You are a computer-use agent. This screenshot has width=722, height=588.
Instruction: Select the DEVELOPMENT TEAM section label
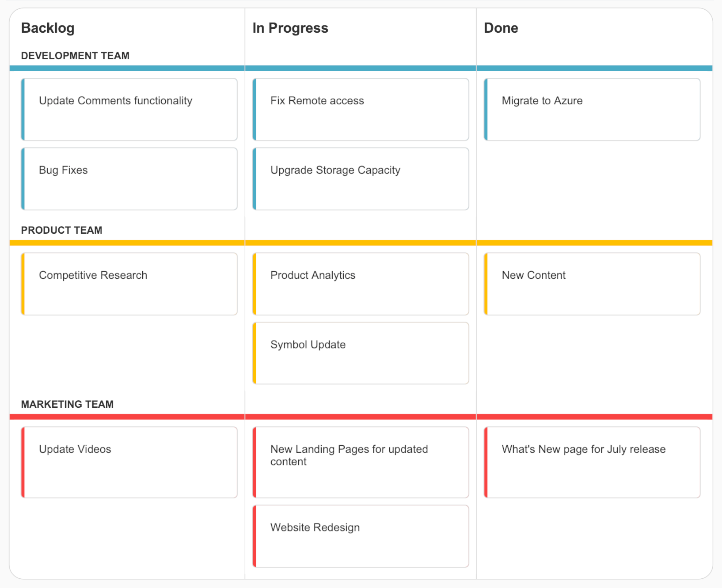coord(75,56)
